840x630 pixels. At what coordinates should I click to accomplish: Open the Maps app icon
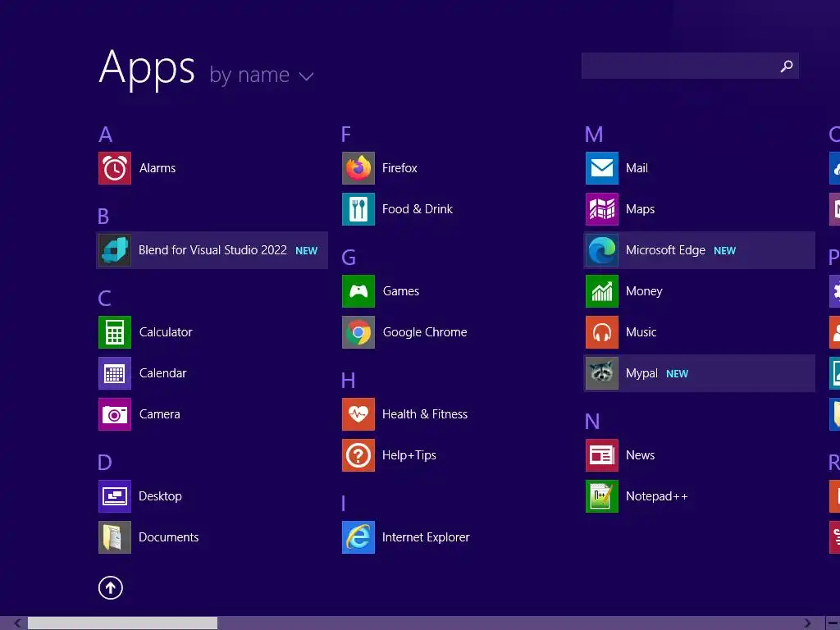click(602, 209)
